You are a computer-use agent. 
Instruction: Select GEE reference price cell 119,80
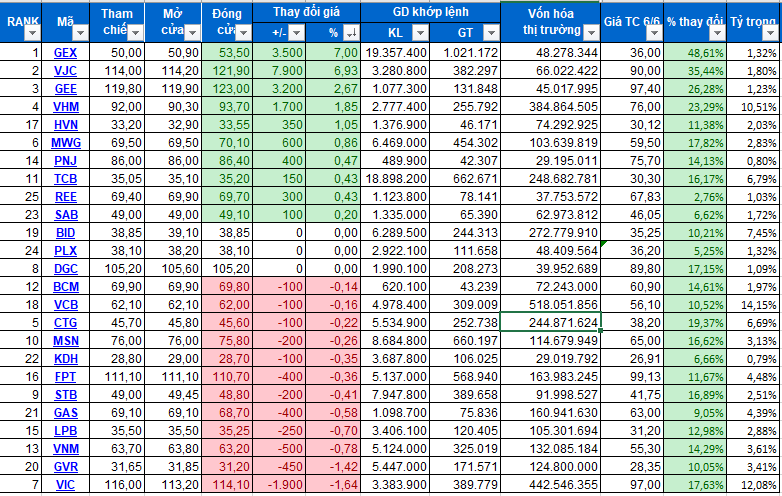(x=117, y=89)
